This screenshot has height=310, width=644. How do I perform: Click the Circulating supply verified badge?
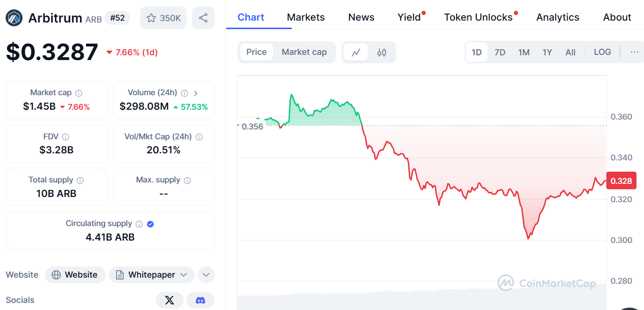pos(150,224)
